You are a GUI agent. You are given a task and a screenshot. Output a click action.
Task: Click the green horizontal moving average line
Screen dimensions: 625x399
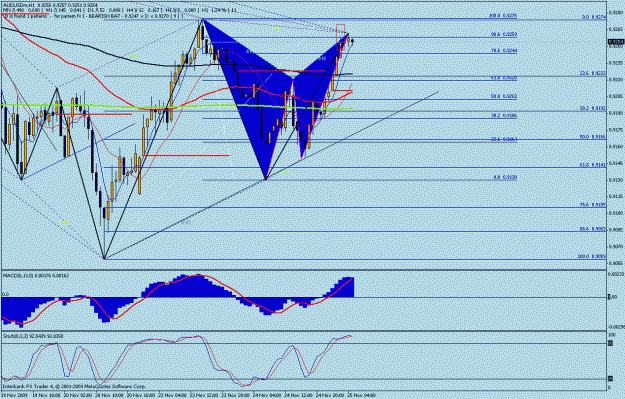pos(177,106)
